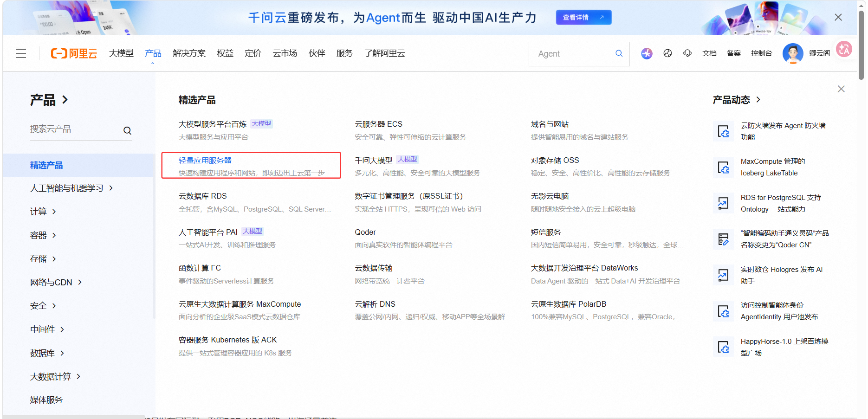Open the purple AI assistant star icon
Screen dimensions: 868x419
647,53
